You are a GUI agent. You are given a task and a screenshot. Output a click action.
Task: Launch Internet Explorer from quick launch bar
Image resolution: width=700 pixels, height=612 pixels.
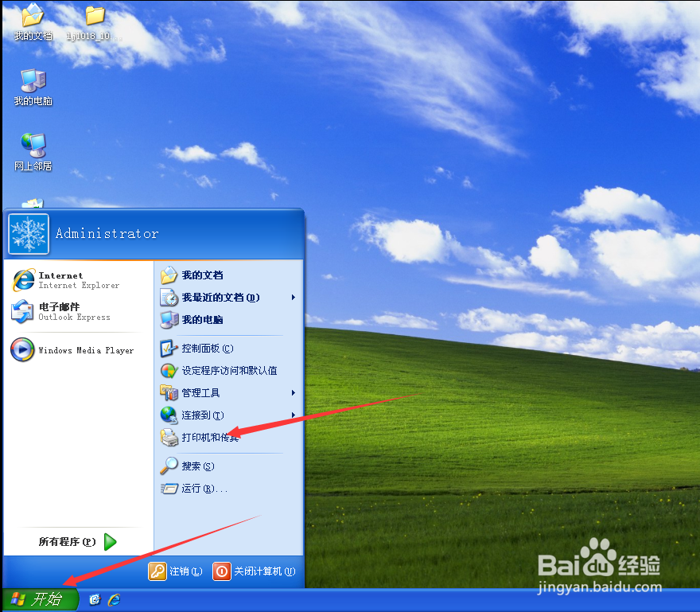tap(115, 599)
